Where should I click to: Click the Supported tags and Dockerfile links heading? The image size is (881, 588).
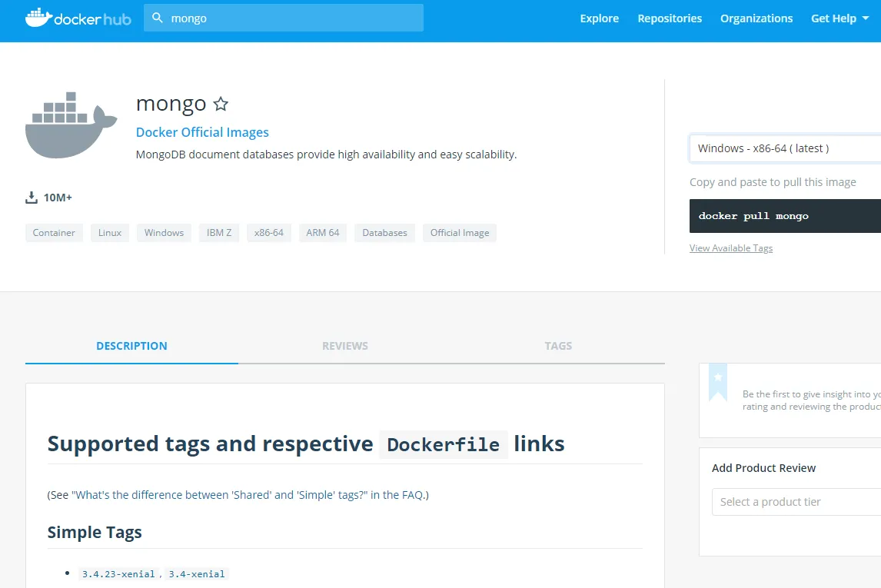point(306,444)
